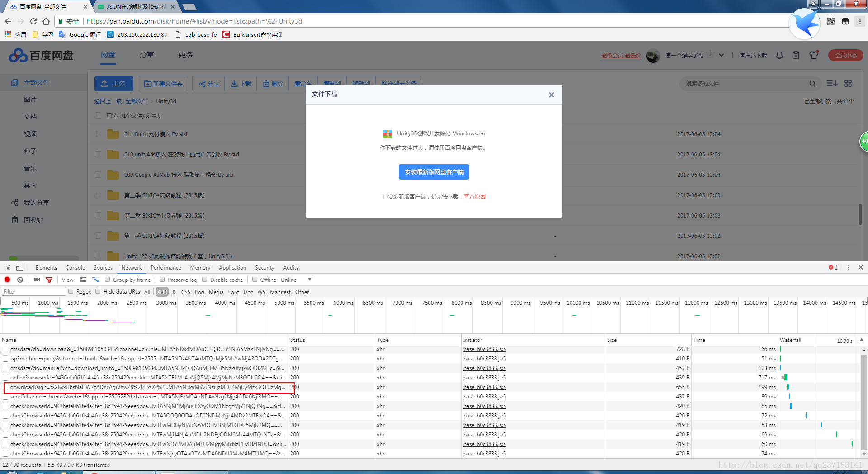Select 全部文件 in the sidebar
This screenshot has width=868, height=474.
click(x=37, y=82)
